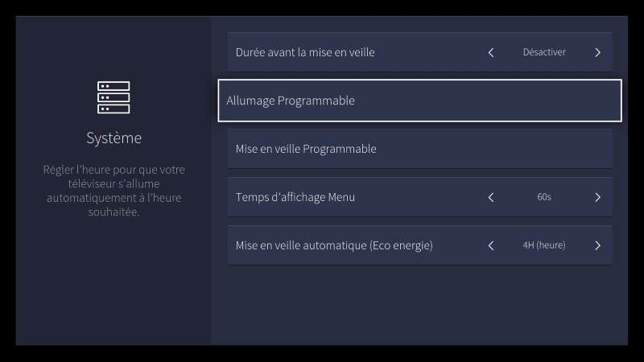This screenshot has height=362, width=644.
Task: Click the 'Système' heading text
Action: click(x=114, y=138)
